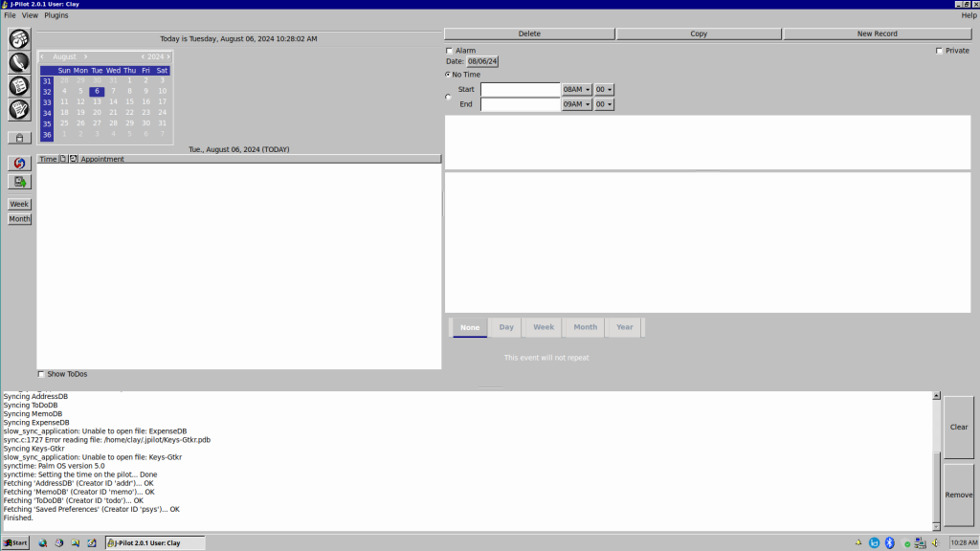Open the Plugins menu
980x551 pixels.
click(x=56, y=15)
